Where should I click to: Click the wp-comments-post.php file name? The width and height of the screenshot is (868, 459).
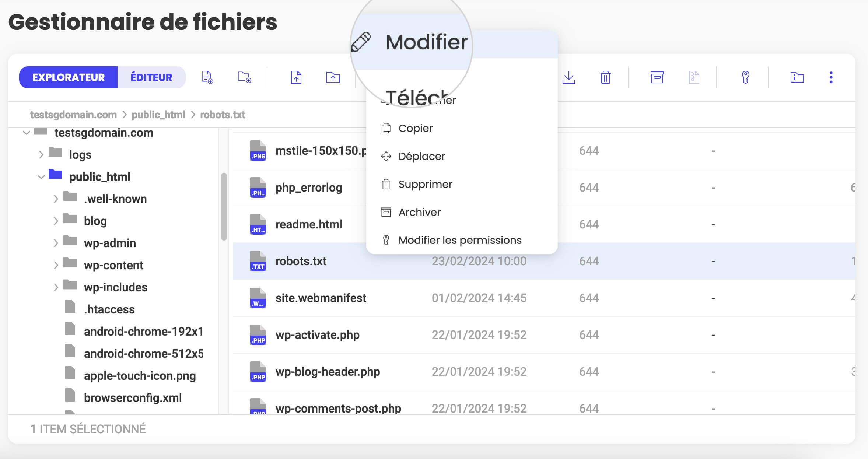[x=338, y=408]
